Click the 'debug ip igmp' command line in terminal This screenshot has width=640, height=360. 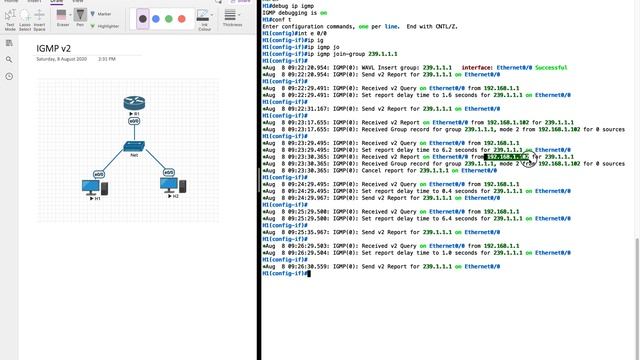pyautogui.click(x=288, y=6)
